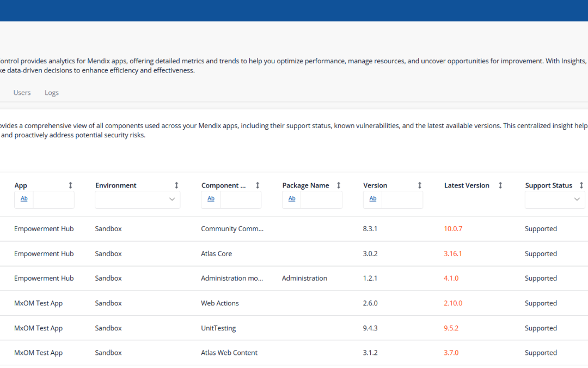Sort by Component column using its arrow icon
Screen dimensions: 588x368
[x=258, y=185]
